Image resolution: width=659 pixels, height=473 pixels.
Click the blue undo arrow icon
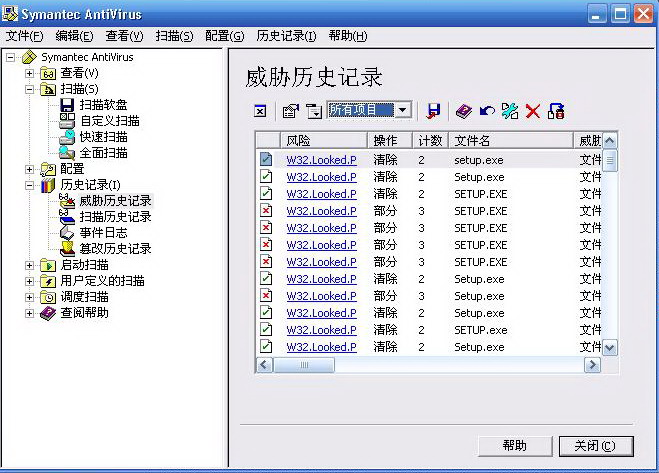(x=487, y=111)
